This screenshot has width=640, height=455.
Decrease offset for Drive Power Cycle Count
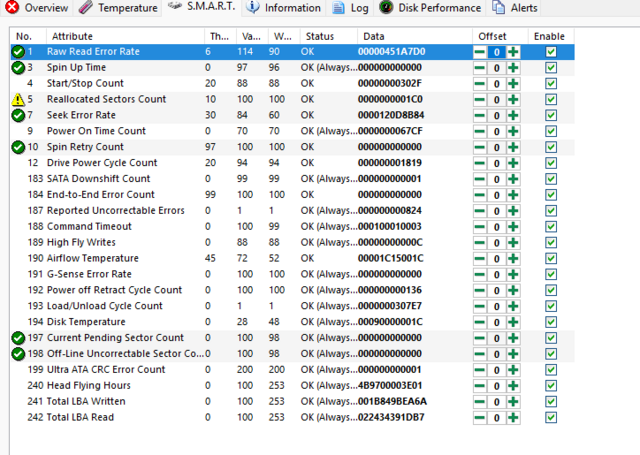coord(480,163)
